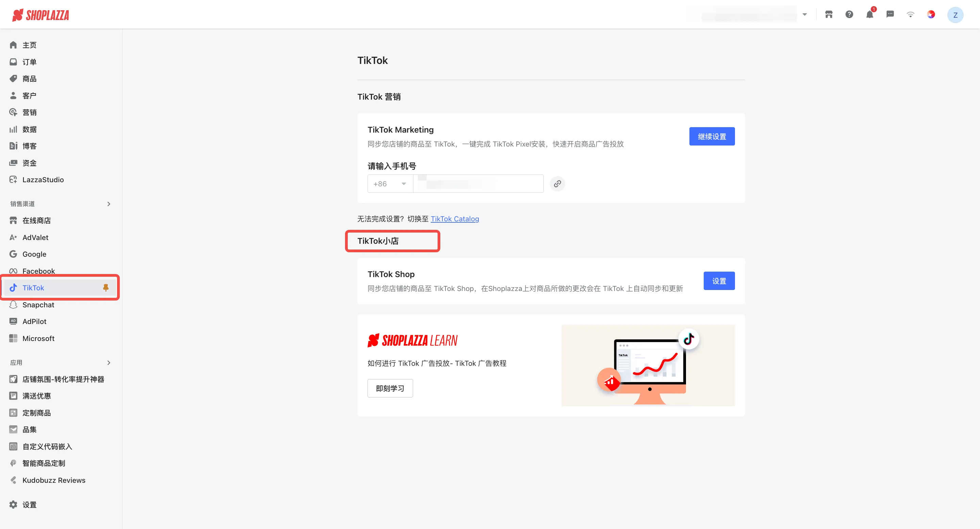The height and width of the screenshot is (529, 980).
Task: Click the 博客 blog icon
Action: (x=13, y=146)
